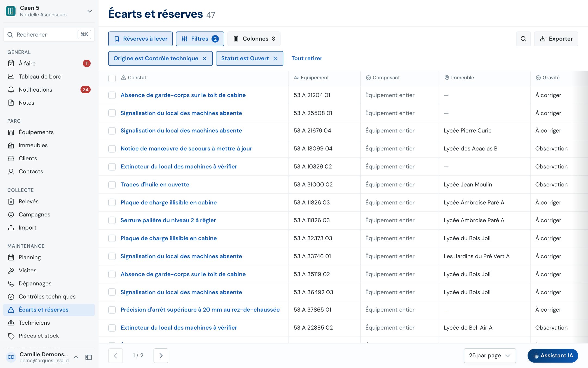Sort by the Composant column header
This screenshot has height=368, width=588.
click(x=383, y=78)
